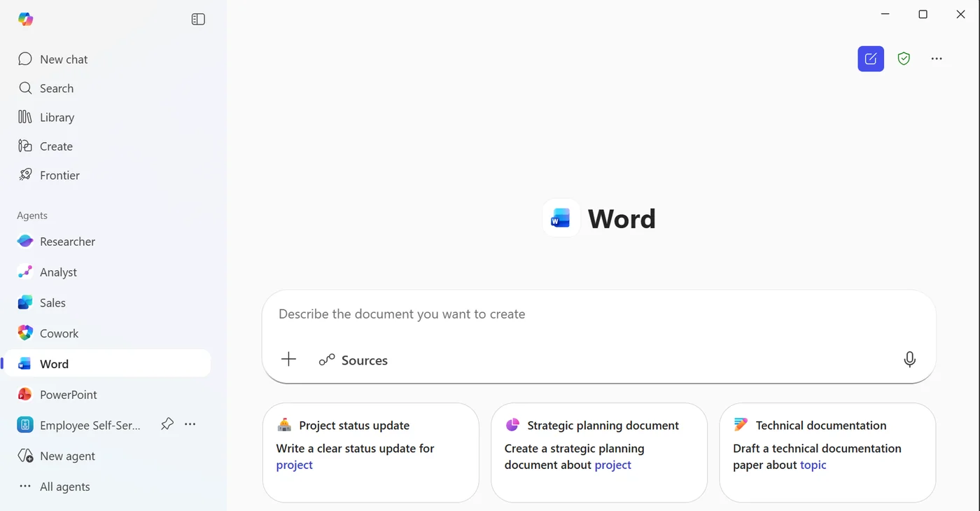Select the Word agent in sidebar

click(106, 364)
